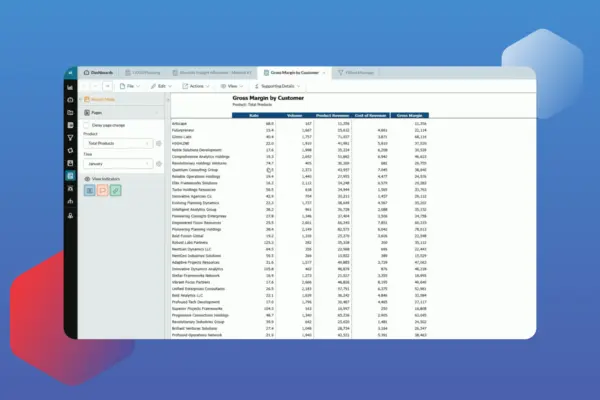Screen dimensions: 600x400
Task: Select the Noble Solutions Development row label
Action: click(x=197, y=150)
